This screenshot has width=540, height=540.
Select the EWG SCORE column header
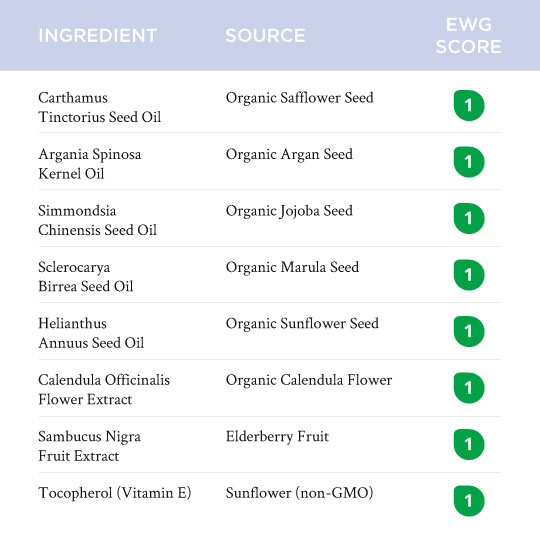click(468, 35)
